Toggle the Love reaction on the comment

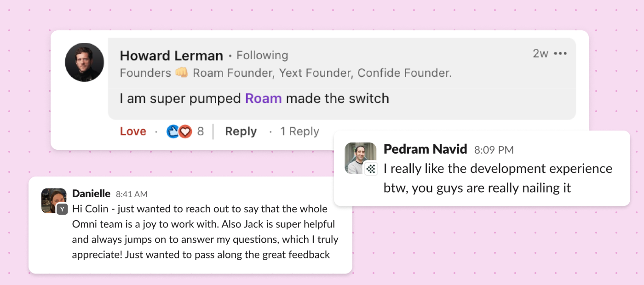(x=133, y=131)
